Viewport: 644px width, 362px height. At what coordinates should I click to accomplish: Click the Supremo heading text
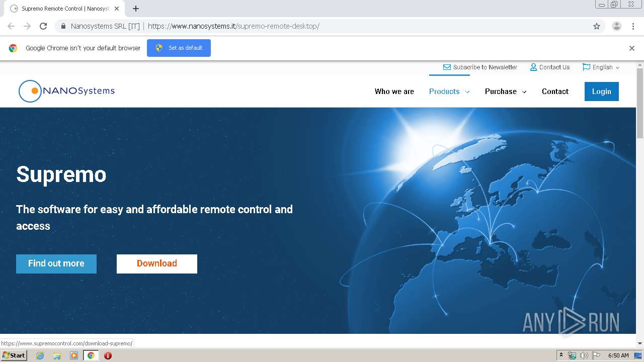coord(61,174)
